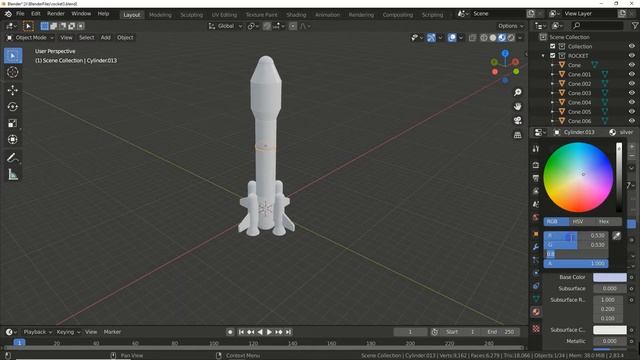Open the Render properties tab icon
Viewport: 640px width, 360px height.
[536, 165]
